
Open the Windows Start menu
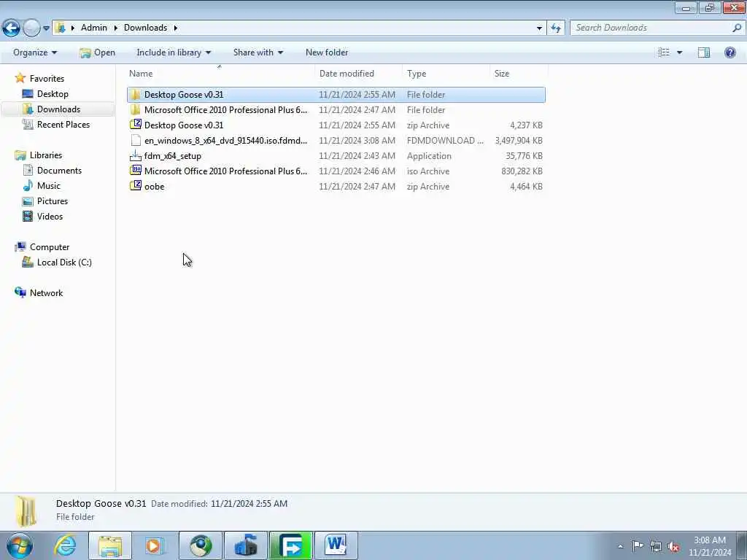(19, 545)
